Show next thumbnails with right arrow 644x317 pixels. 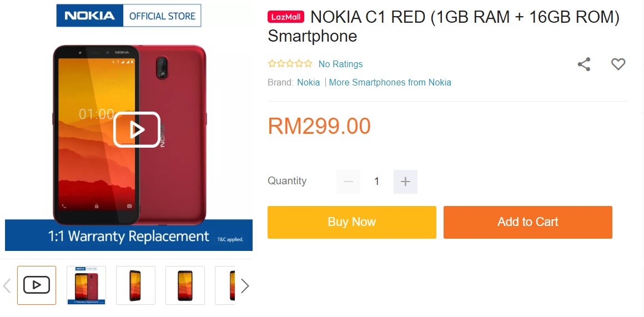245,286
